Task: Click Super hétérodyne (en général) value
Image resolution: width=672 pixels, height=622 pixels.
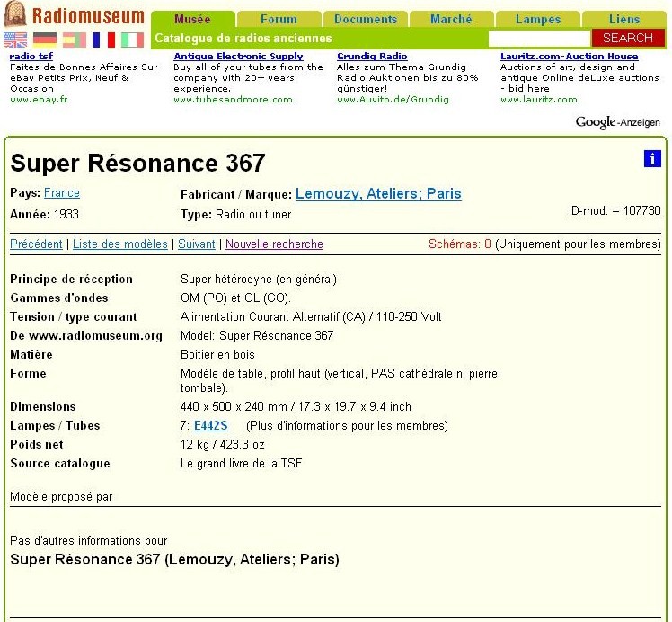Action: click(259, 279)
